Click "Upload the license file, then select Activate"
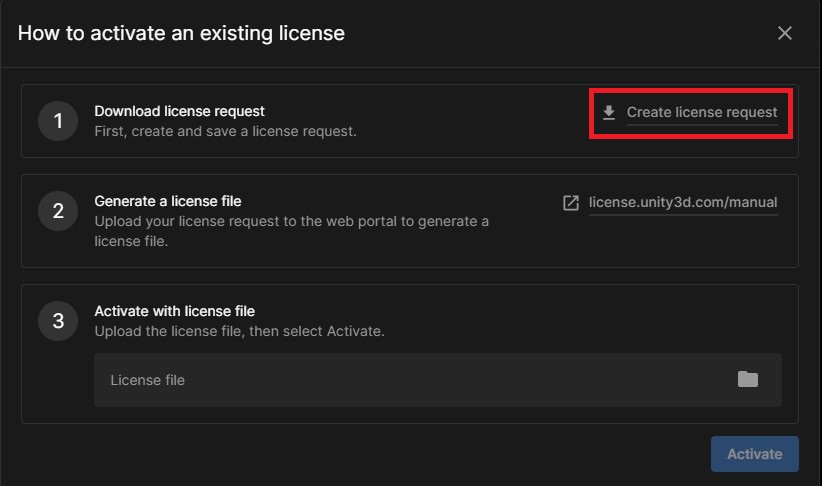This screenshot has height=486, width=822. coord(239,331)
